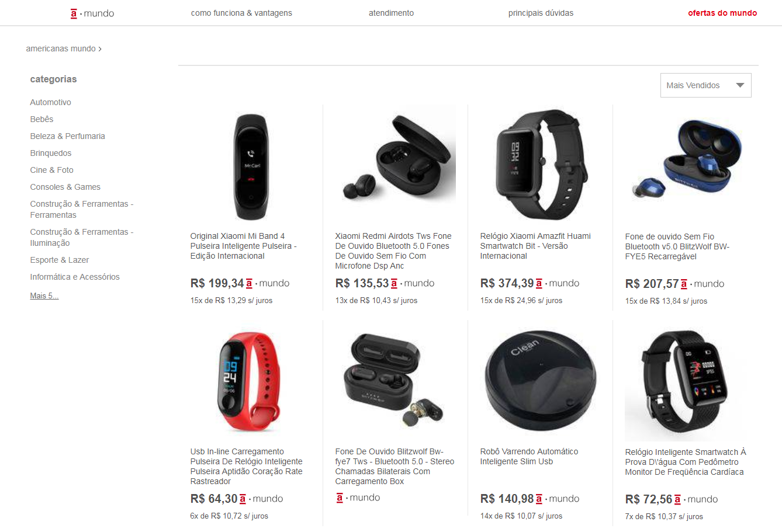
Task: Click the mundo badge under Blitzwolf Bw-fye7
Action: [358, 498]
